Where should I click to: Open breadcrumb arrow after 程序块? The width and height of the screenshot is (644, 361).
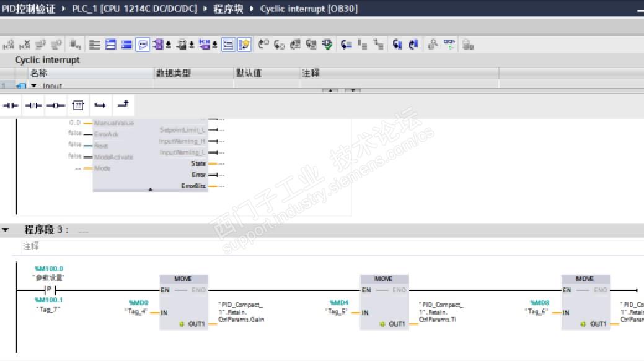pyautogui.click(x=252, y=9)
